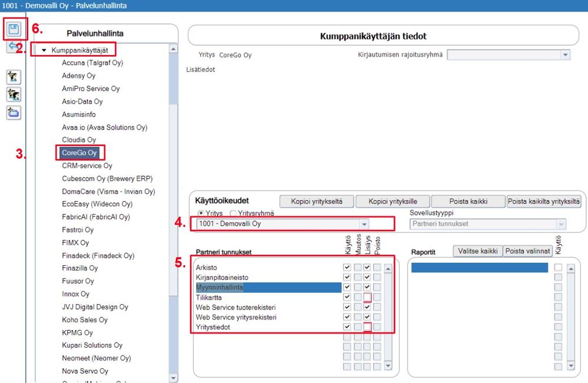588x383 pixels.
Task: Select Adensy Oy in tree
Action: [79, 76]
